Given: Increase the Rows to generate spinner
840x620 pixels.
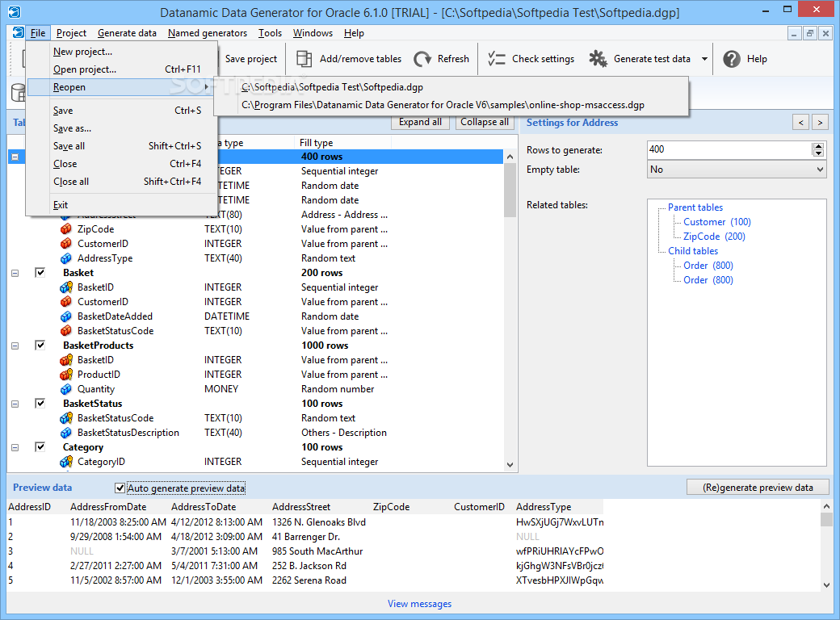Looking at the screenshot, I should click(818, 146).
